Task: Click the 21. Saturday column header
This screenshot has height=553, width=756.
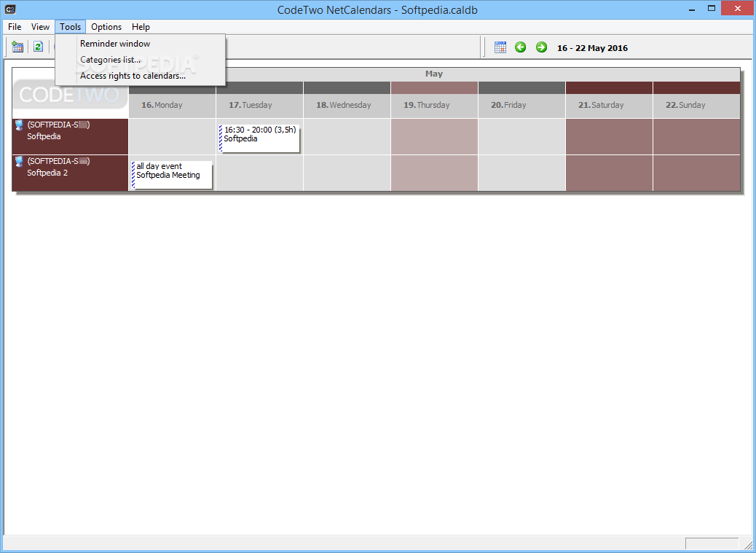Action: tap(609, 105)
